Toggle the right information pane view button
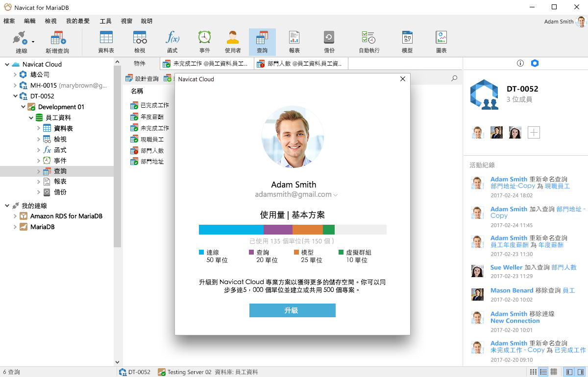 (x=580, y=372)
